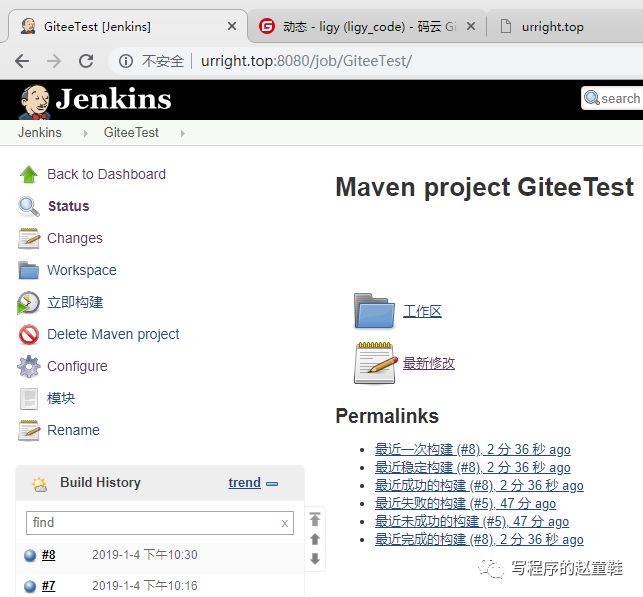Click the page-down arrow beside build history
Image resolution: width=643 pixels, height=597 pixels.
pos(315,558)
